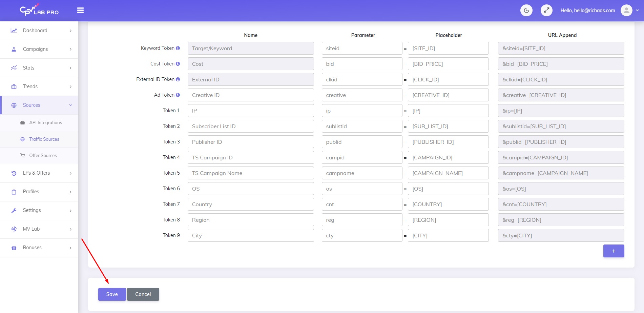Click Keyword Token info icon
This screenshot has height=313, width=644.
click(178, 48)
